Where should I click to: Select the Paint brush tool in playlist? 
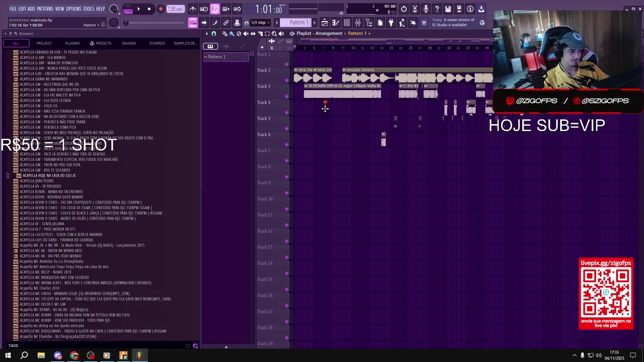point(232,34)
